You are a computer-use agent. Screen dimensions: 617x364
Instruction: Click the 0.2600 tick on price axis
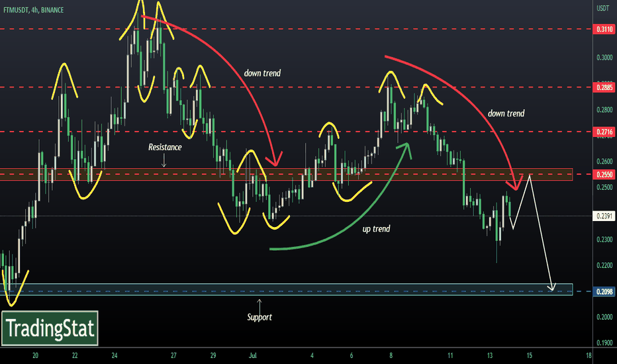click(604, 161)
